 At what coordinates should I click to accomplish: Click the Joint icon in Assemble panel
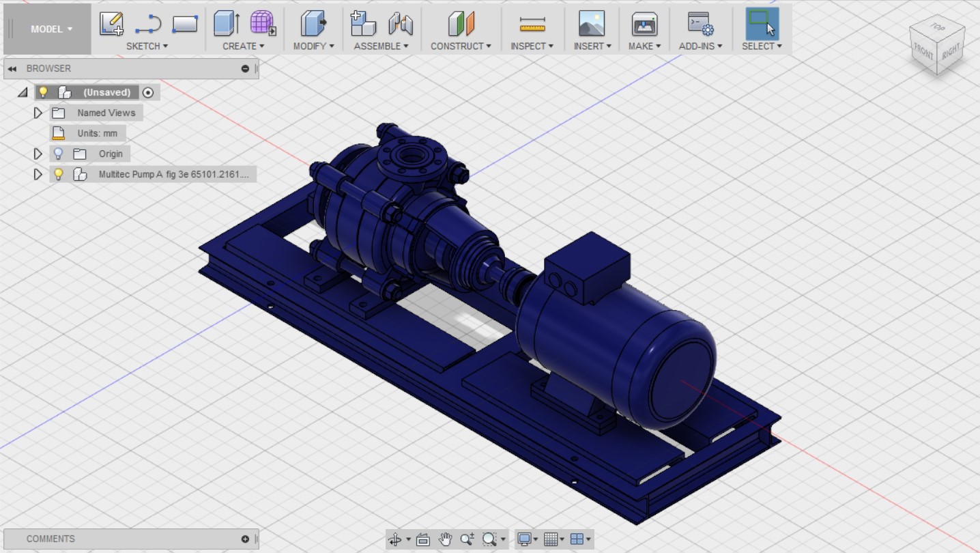tap(399, 23)
